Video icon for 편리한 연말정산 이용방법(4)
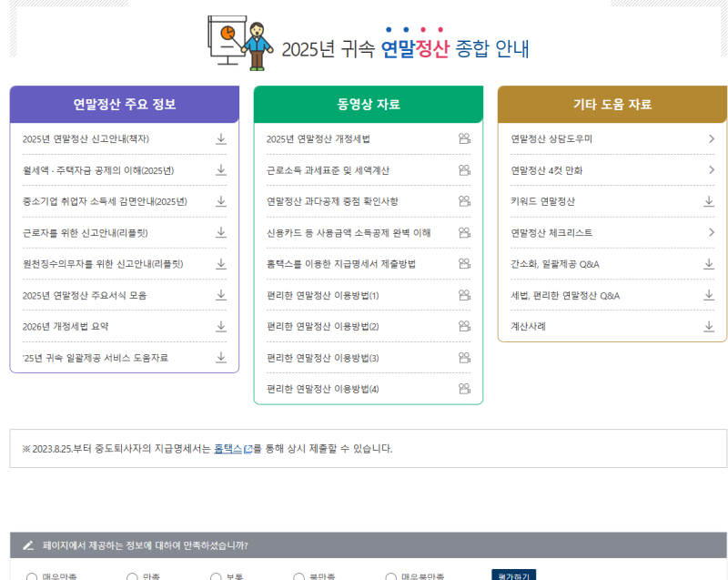This screenshot has width=728, height=580. click(x=464, y=389)
